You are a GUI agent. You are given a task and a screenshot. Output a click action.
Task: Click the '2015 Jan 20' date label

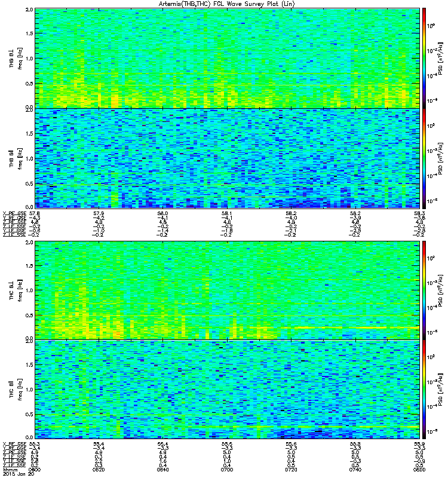19,474
